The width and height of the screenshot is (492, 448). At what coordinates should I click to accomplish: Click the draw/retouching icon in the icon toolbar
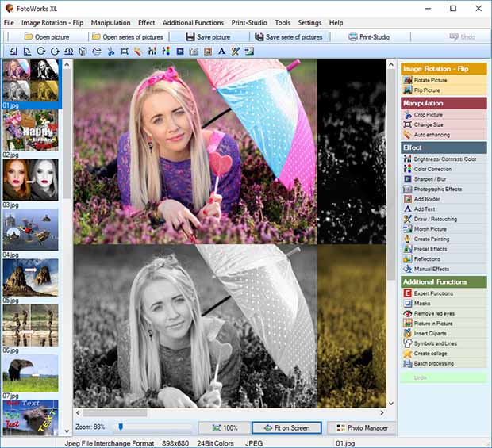tap(236, 51)
